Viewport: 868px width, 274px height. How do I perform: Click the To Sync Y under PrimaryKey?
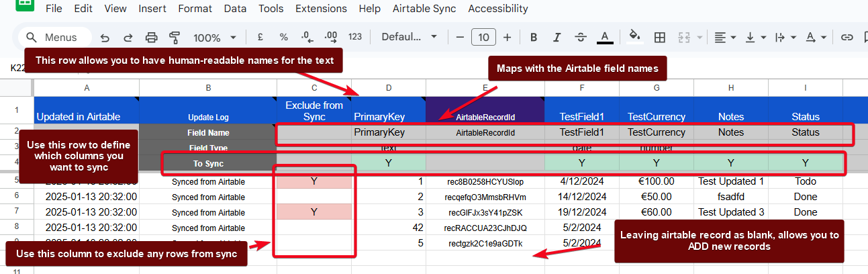pyautogui.click(x=389, y=163)
